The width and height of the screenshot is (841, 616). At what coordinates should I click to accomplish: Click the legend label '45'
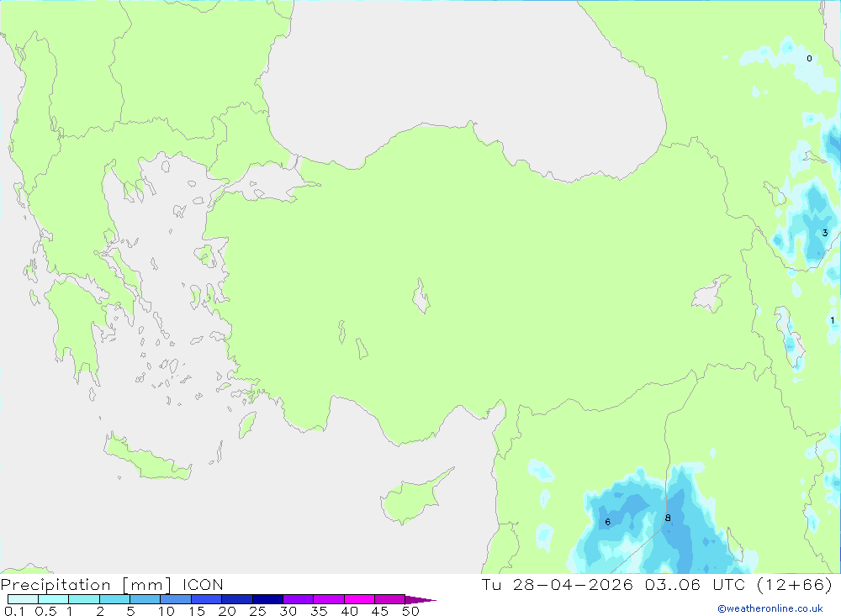tap(380, 611)
